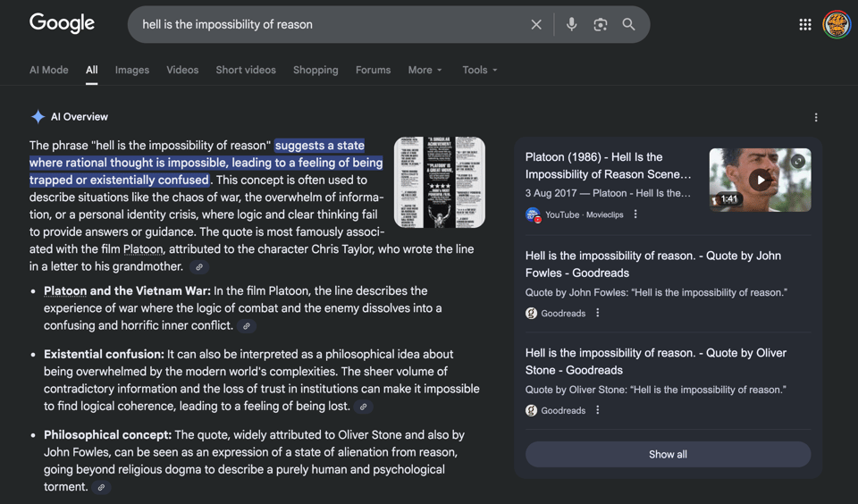858x504 pixels.
Task: Switch to the Images tab
Action: tap(131, 70)
